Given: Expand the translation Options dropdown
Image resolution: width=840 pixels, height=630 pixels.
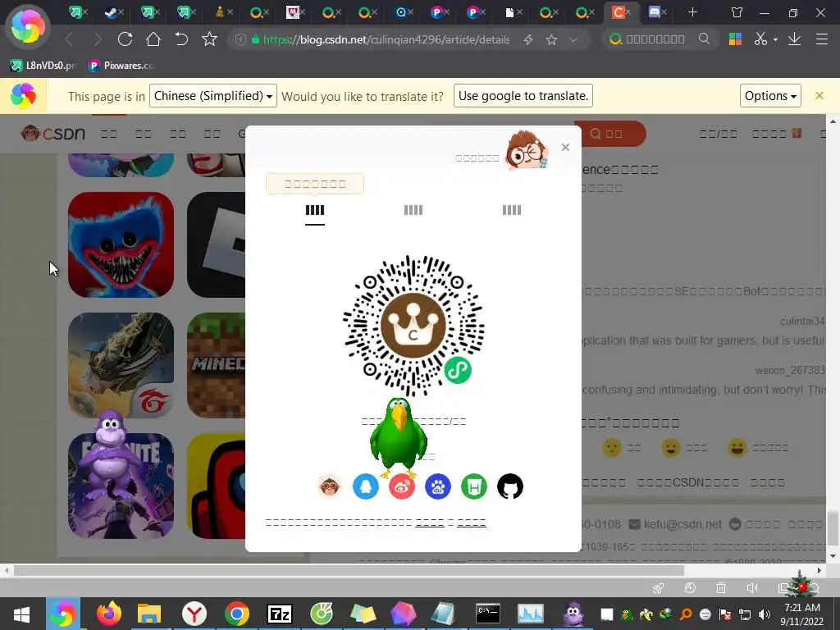Looking at the screenshot, I should coord(770,96).
